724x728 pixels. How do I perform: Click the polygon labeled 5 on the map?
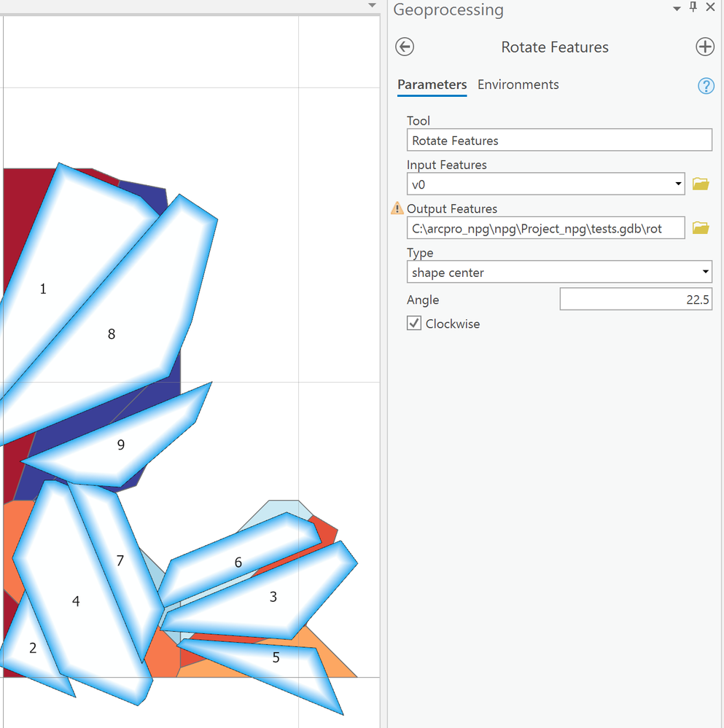276,657
